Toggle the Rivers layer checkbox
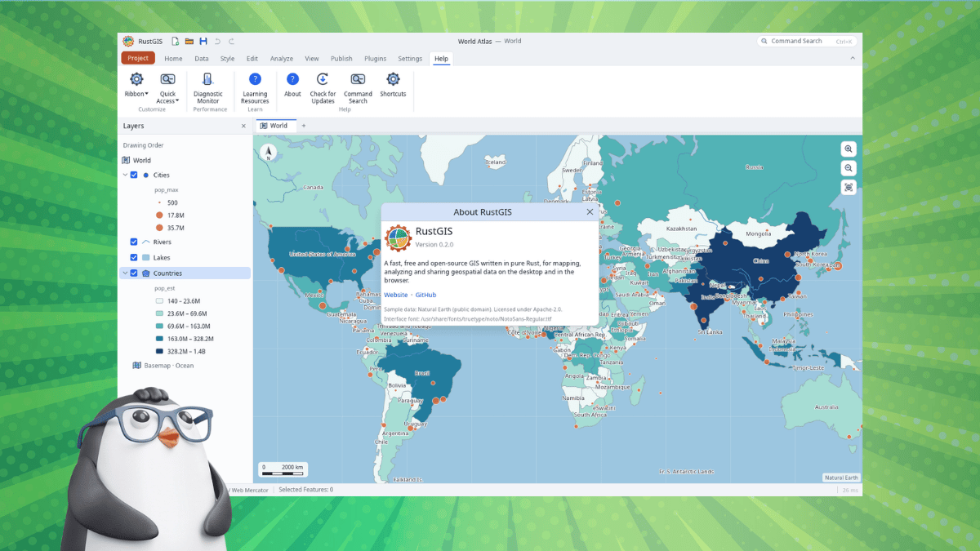Viewport: 980px width, 551px height. [134, 242]
